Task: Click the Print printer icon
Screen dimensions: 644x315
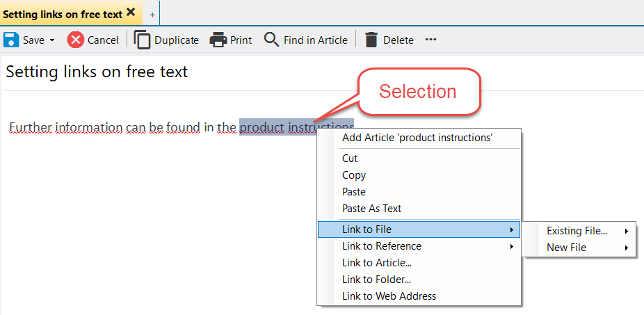Action: pos(218,40)
